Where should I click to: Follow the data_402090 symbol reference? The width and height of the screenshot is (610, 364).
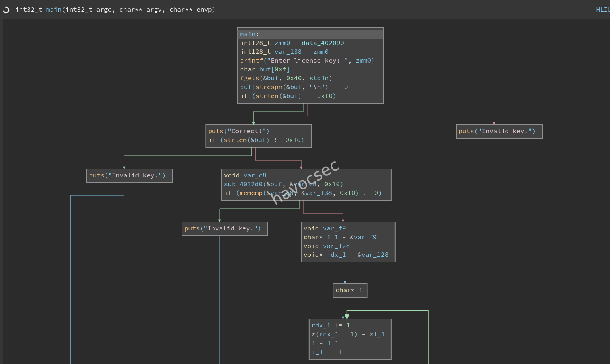click(x=322, y=43)
